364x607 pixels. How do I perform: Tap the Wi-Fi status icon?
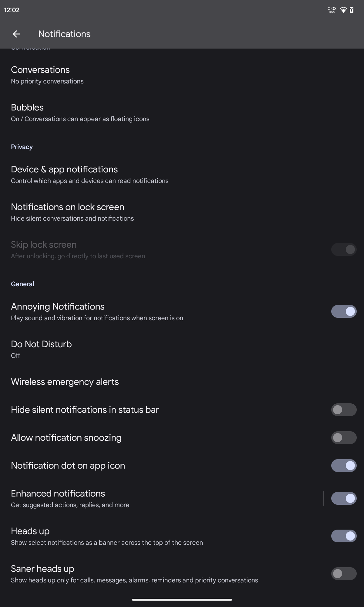click(x=343, y=10)
